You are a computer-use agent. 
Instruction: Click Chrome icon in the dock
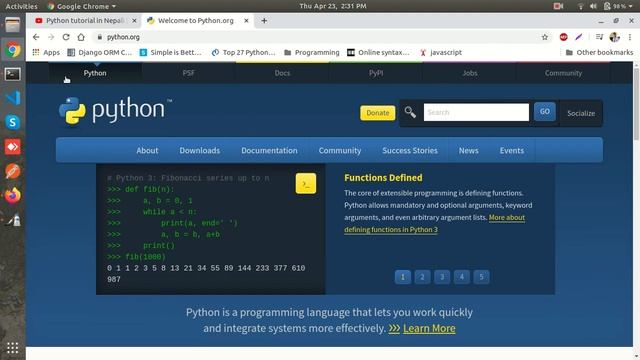click(13, 50)
